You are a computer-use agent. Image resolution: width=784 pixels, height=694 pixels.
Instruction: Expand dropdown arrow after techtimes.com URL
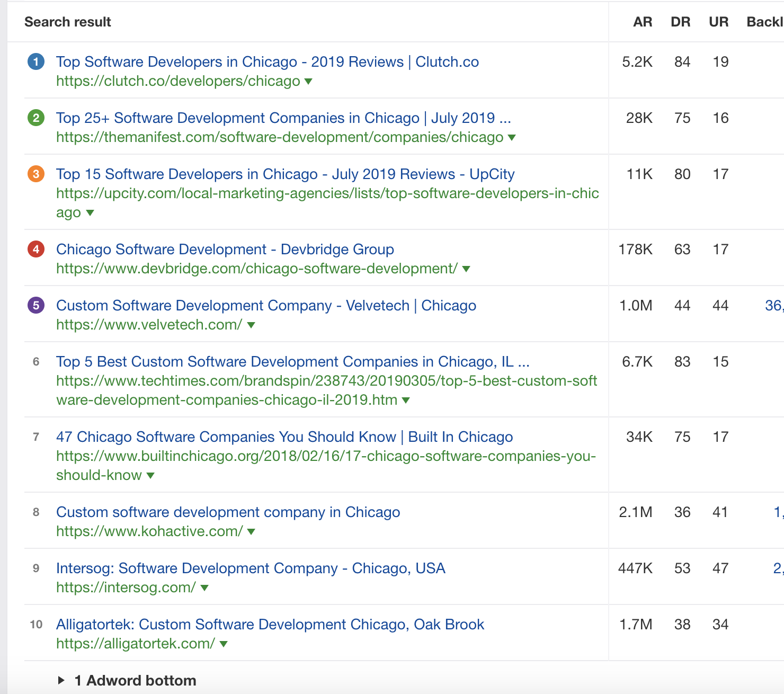tap(406, 401)
